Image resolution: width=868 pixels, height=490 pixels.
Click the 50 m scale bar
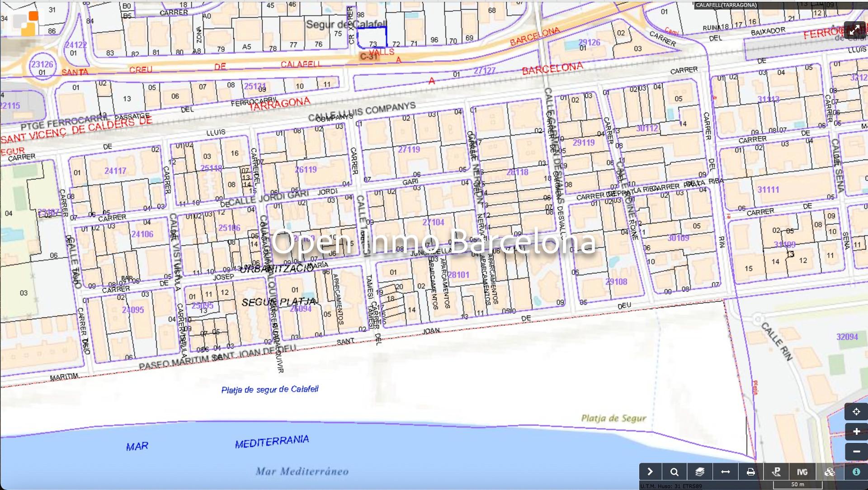coord(798,484)
